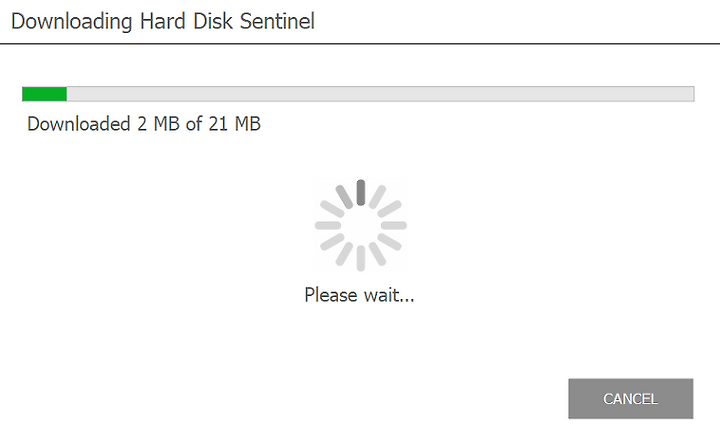Click the "Please" word below the spinner
This screenshot has height=442, width=720.
pyautogui.click(x=331, y=295)
